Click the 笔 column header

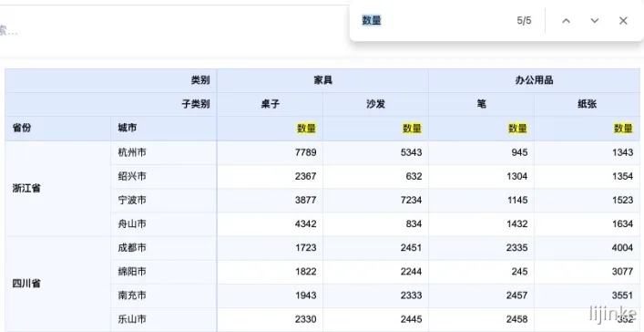[481, 105]
